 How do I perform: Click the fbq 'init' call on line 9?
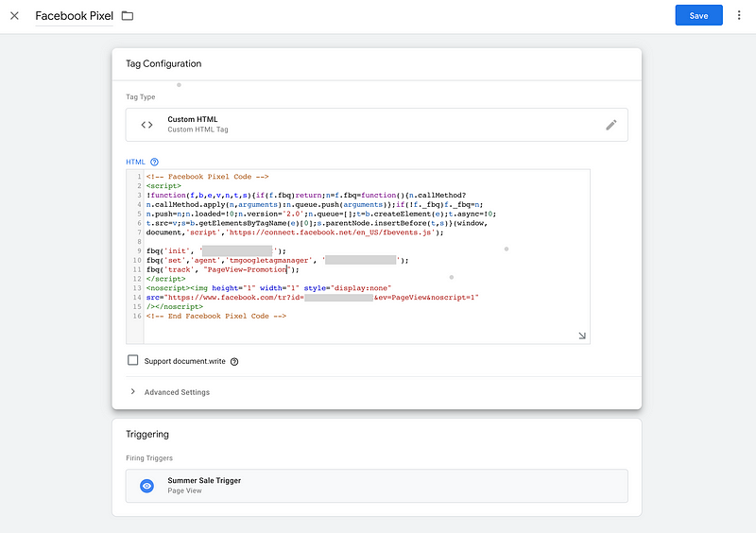click(x=216, y=251)
